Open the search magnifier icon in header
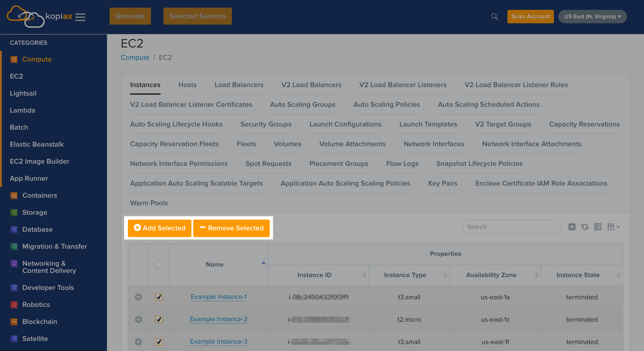This screenshot has width=644, height=351. 494,17
